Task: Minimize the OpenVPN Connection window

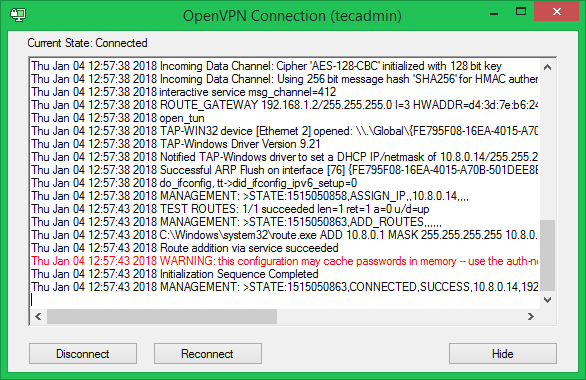Action: click(x=494, y=13)
